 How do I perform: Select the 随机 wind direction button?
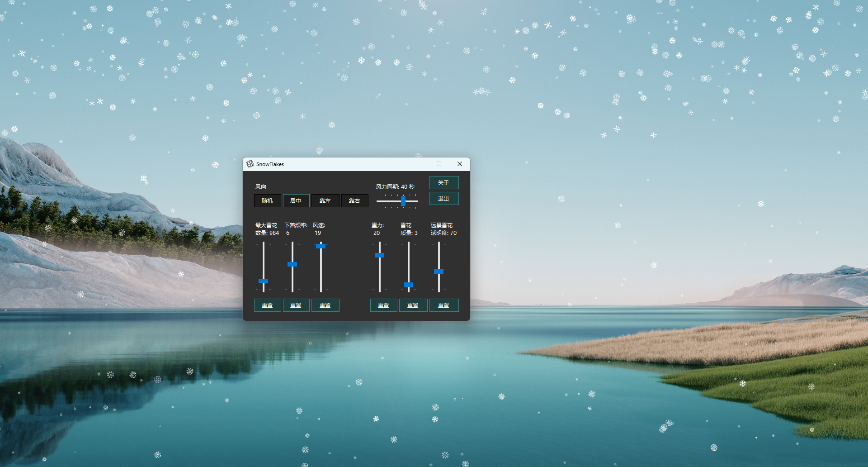267,200
